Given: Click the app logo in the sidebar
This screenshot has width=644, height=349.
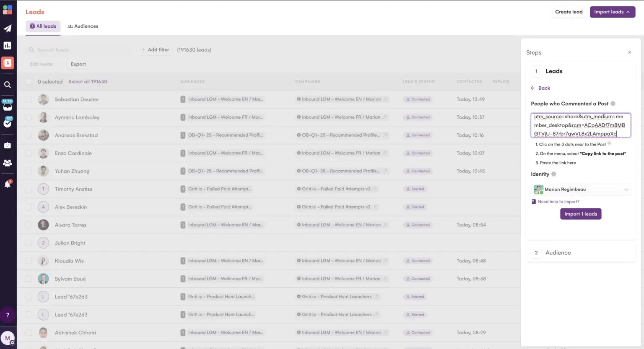Looking at the screenshot, I should [x=8, y=10].
